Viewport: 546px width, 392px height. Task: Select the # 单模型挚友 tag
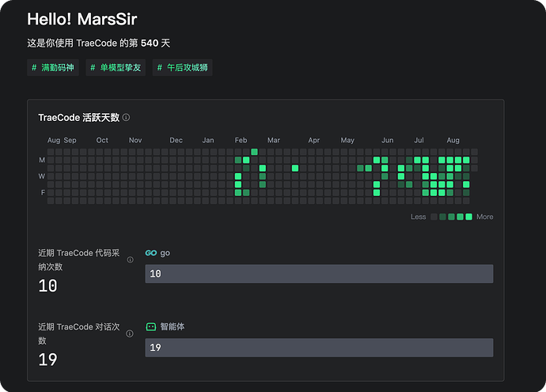(116, 67)
